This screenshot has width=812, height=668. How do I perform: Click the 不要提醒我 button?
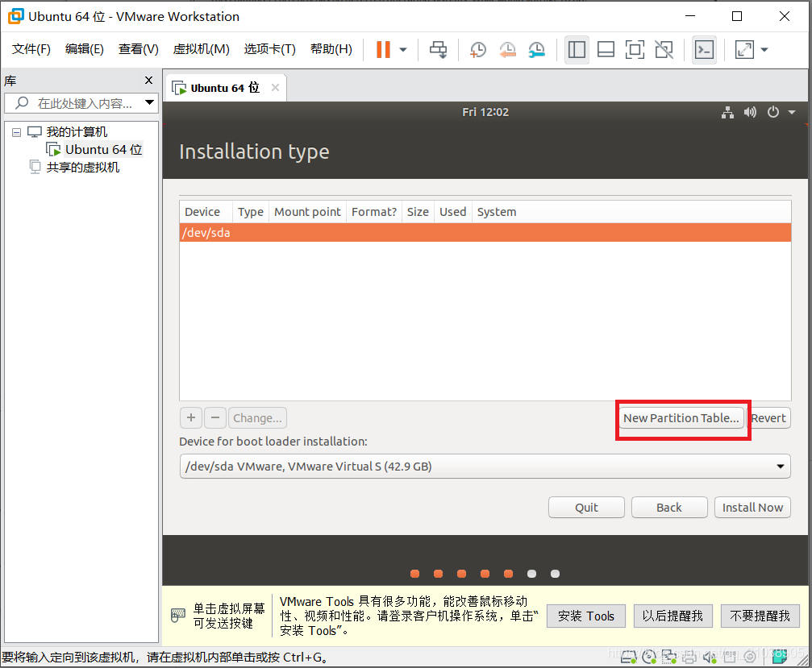click(760, 616)
